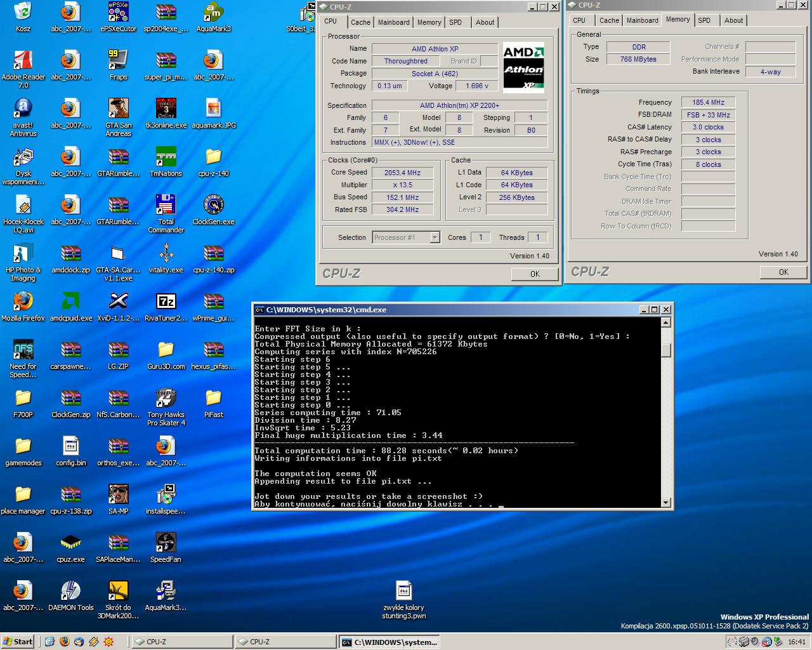Click the memory Frequency 185.4 MHz field
Viewport: 812px width, 650px height.
(x=708, y=102)
